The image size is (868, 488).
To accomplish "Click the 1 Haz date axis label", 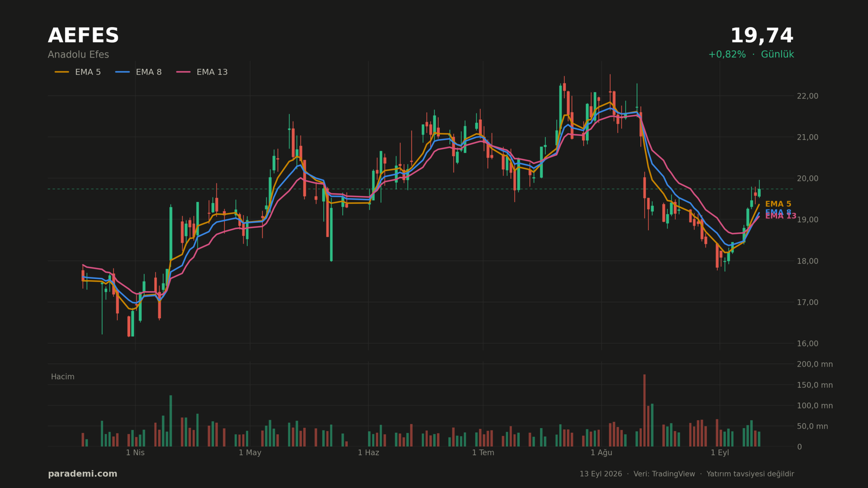I will coord(368,453).
